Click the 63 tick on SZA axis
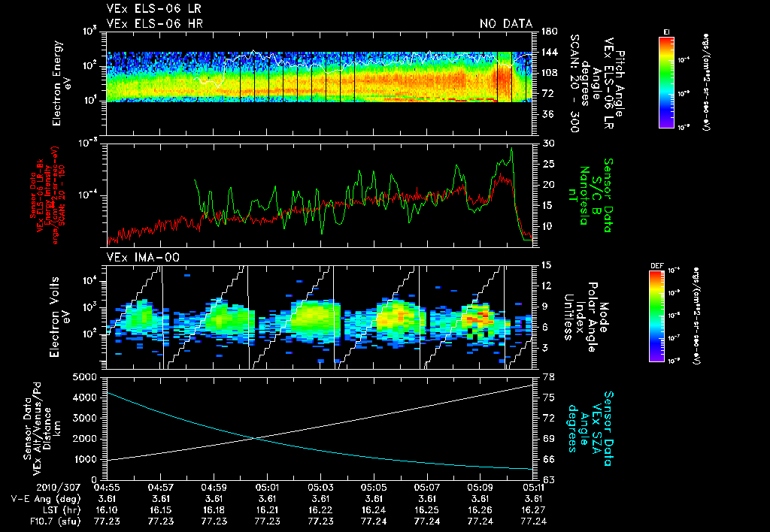This screenshot has height=532, width=770. [548, 479]
